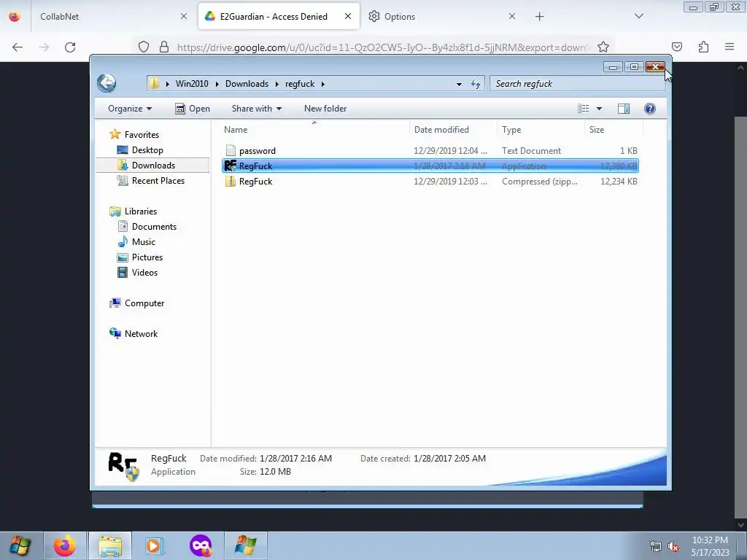Click the password file name
This screenshot has width=747, height=560.
pos(258,151)
